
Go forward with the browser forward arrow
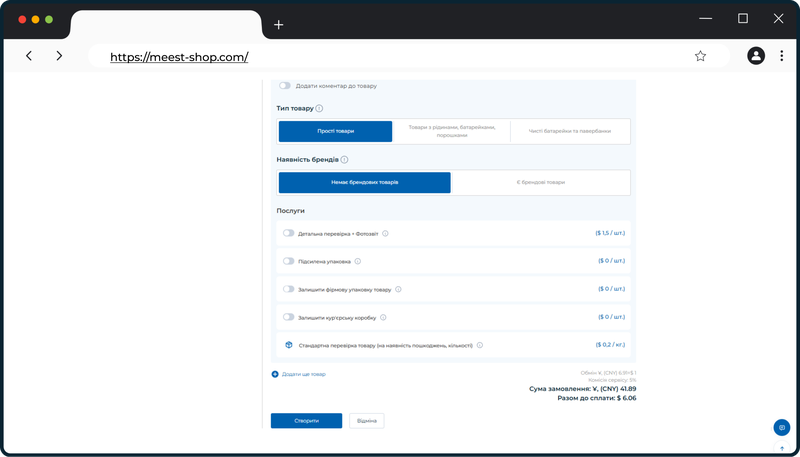(59, 56)
